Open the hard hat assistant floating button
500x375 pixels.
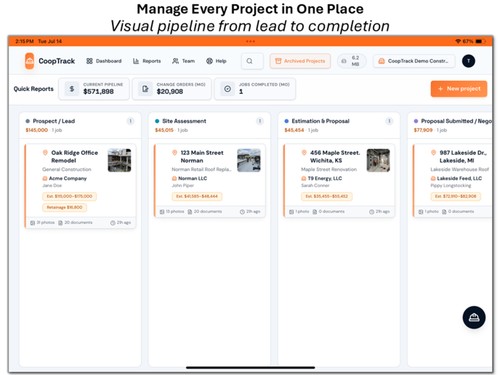coord(474,317)
